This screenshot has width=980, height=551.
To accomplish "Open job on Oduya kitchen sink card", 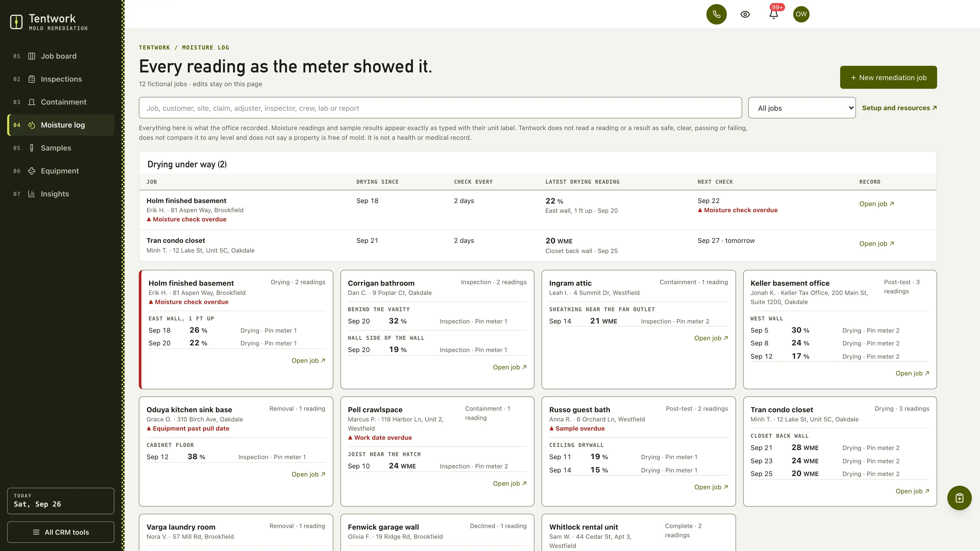I will (308, 474).
